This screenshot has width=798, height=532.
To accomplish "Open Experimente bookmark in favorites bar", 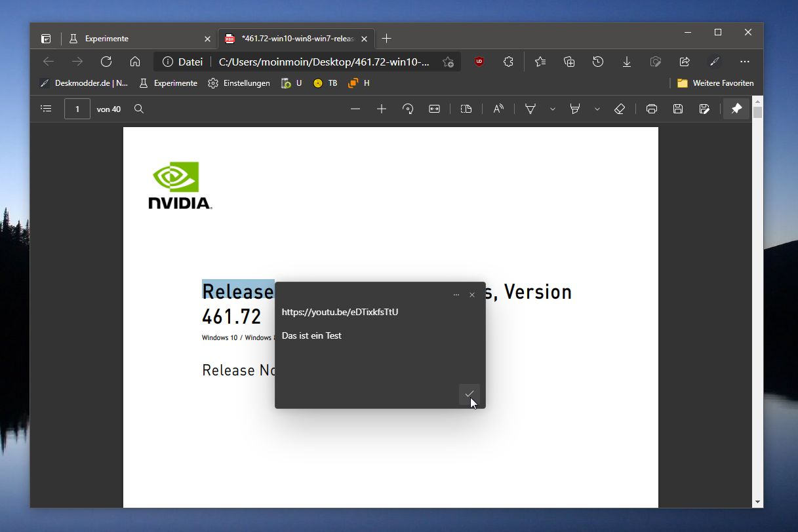I will click(168, 83).
